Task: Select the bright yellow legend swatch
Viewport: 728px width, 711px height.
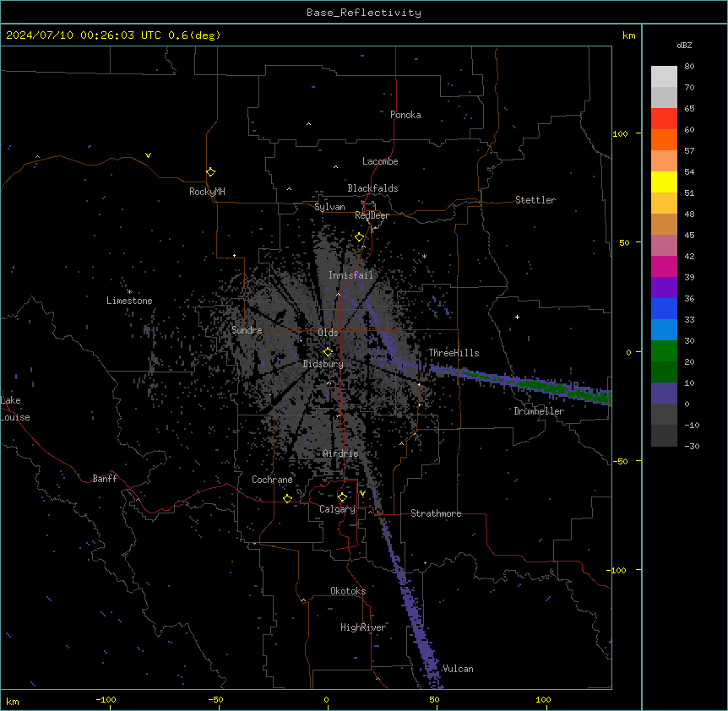Action: [x=664, y=182]
